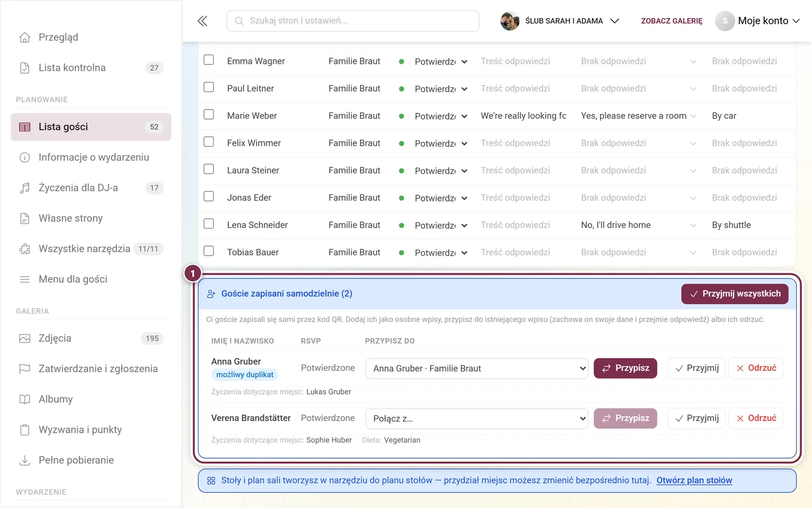Image resolution: width=812 pixels, height=508 pixels.
Task: Accept Anna Gruber with Przyjmij
Action: coord(696,368)
